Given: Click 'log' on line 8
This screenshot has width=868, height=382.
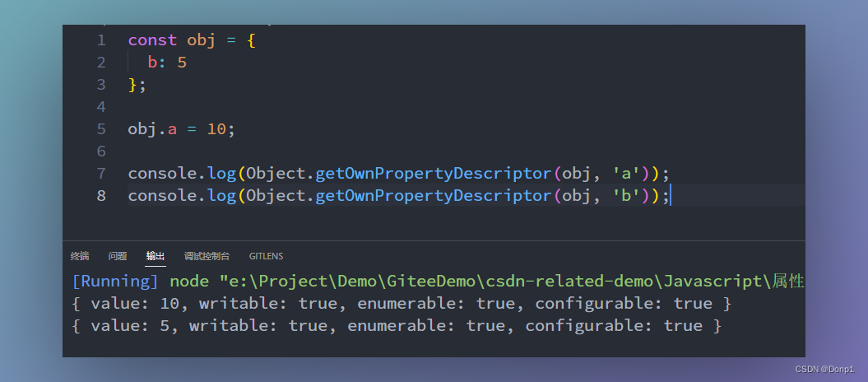Looking at the screenshot, I should (x=222, y=196).
